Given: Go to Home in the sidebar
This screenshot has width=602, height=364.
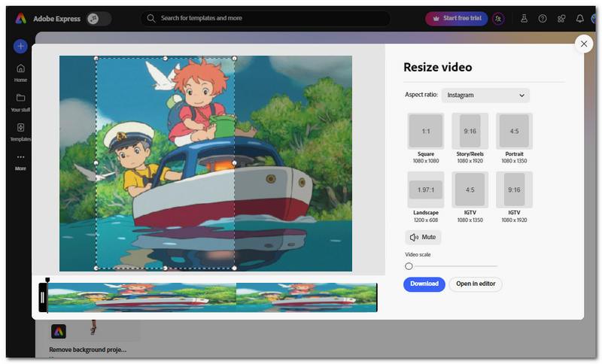Looking at the screenshot, I should click(x=20, y=73).
